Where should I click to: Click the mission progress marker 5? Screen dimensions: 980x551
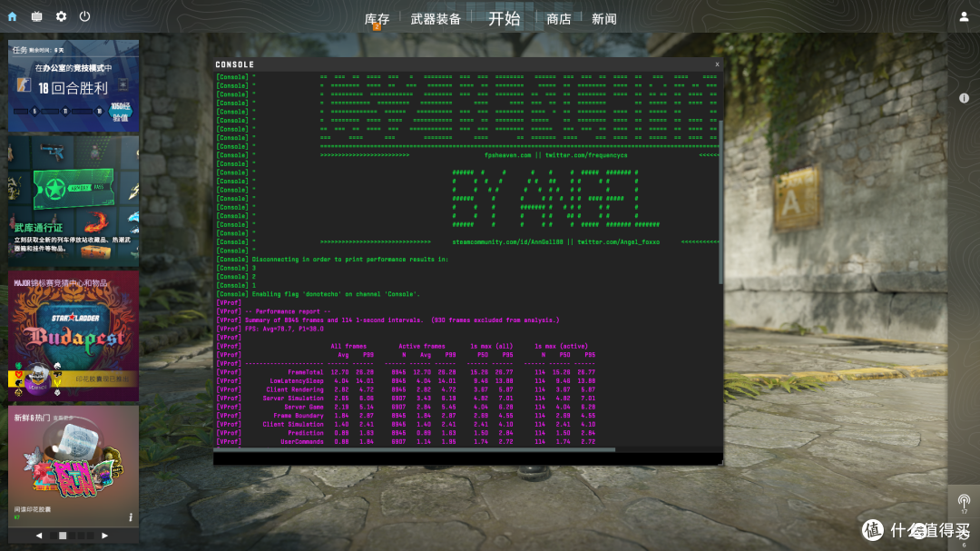click(34, 112)
